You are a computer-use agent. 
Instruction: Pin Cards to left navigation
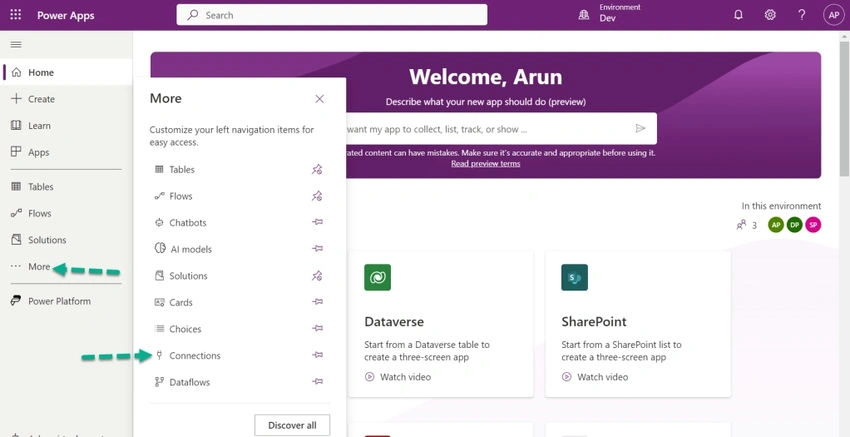click(x=317, y=302)
